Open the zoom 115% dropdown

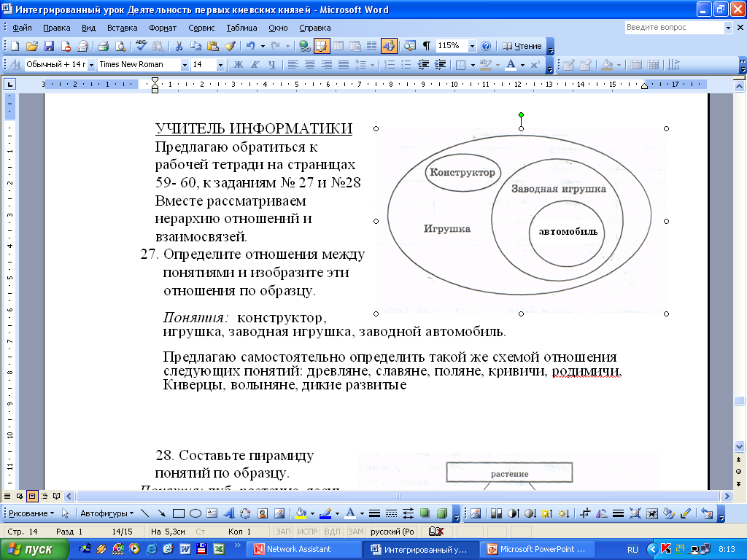(472, 46)
